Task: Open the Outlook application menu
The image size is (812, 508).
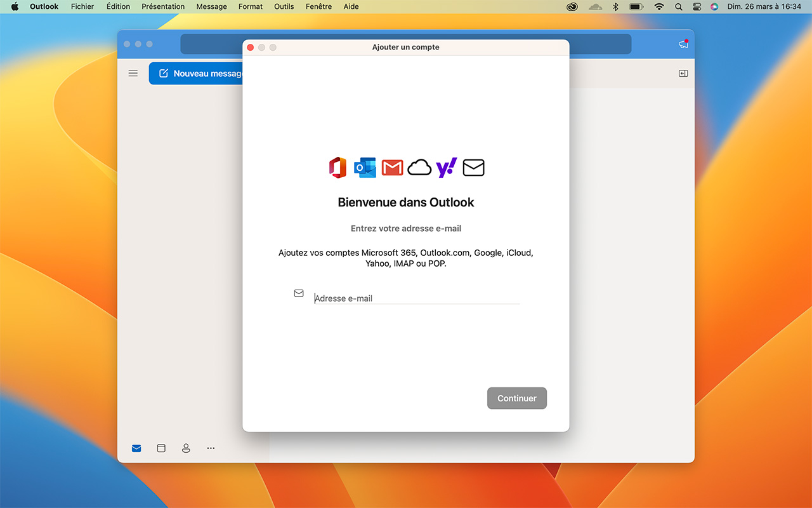Action: pos(44,6)
